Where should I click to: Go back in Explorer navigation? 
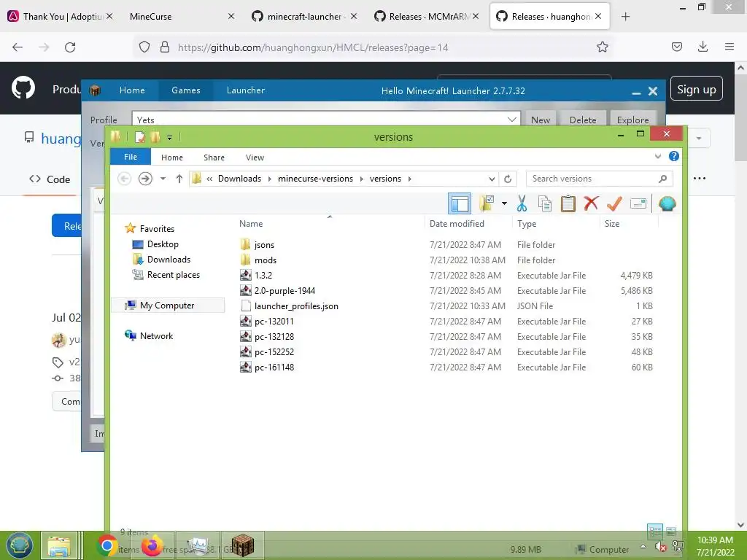pos(124,179)
